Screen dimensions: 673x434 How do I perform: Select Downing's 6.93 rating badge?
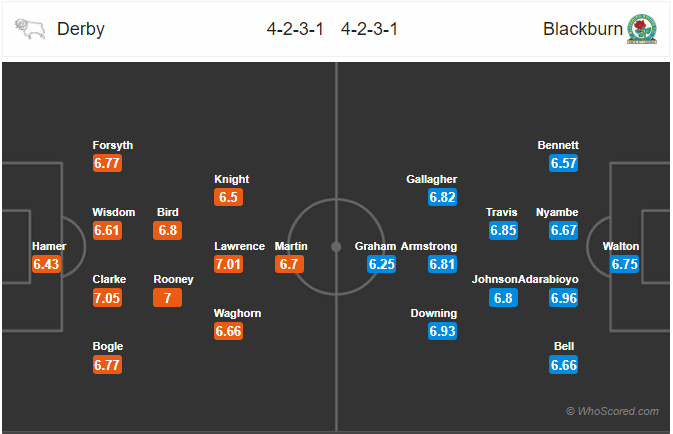[x=443, y=331]
